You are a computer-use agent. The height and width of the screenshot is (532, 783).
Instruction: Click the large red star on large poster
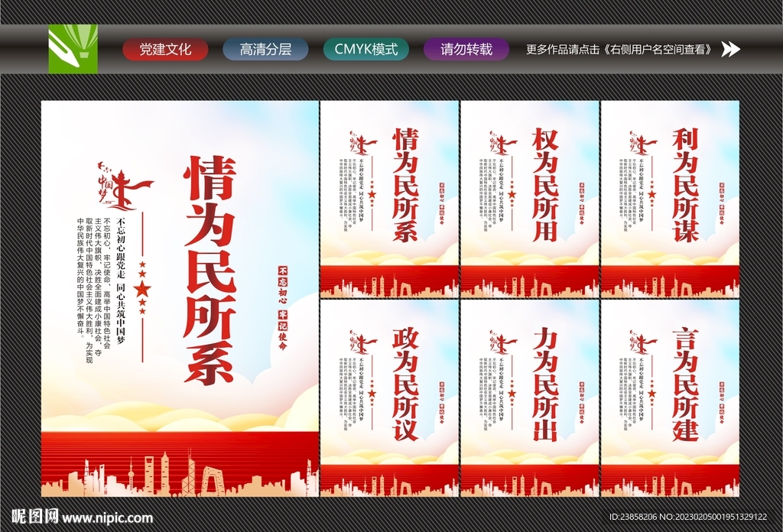click(142, 288)
